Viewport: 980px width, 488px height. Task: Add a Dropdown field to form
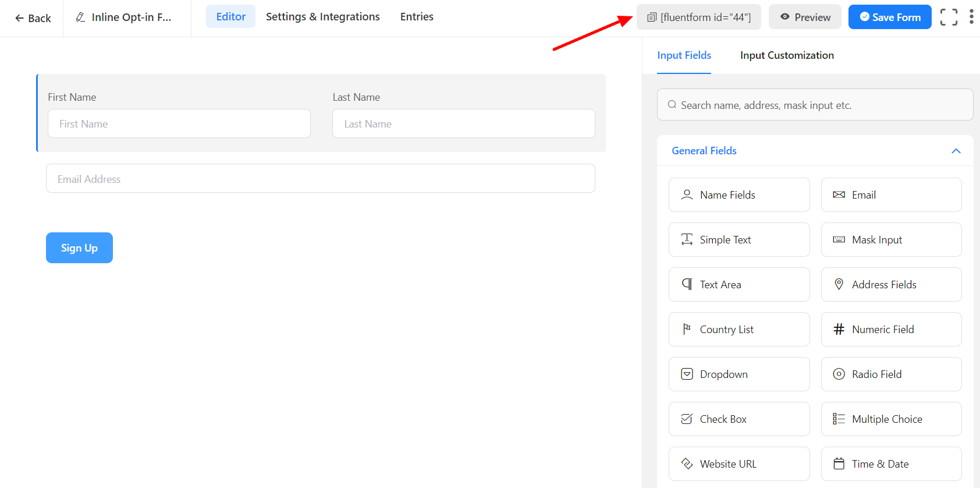(x=738, y=374)
